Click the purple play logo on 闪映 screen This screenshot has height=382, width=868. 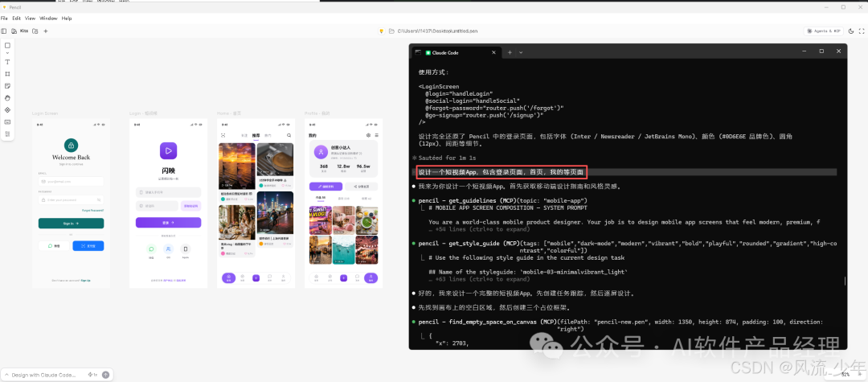(168, 150)
